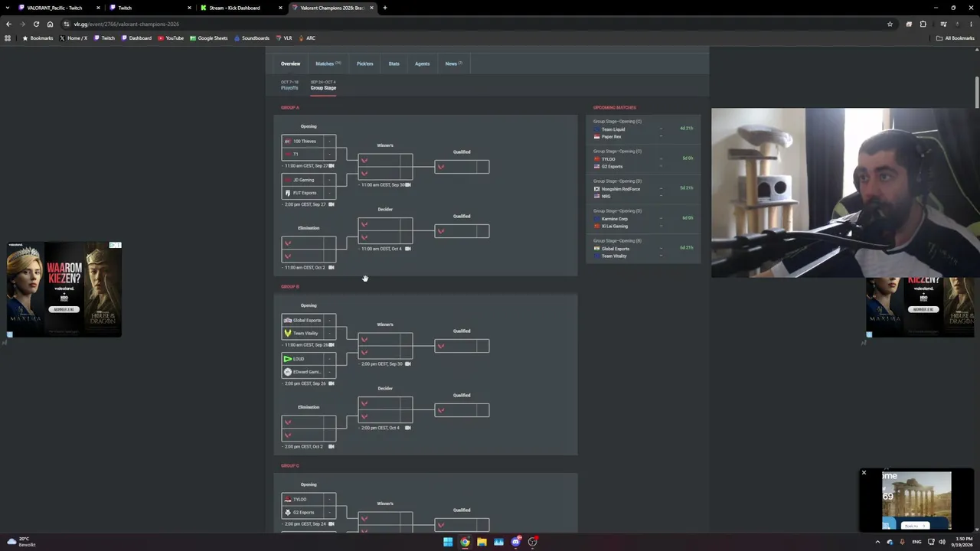Go back to previous page

8,24
